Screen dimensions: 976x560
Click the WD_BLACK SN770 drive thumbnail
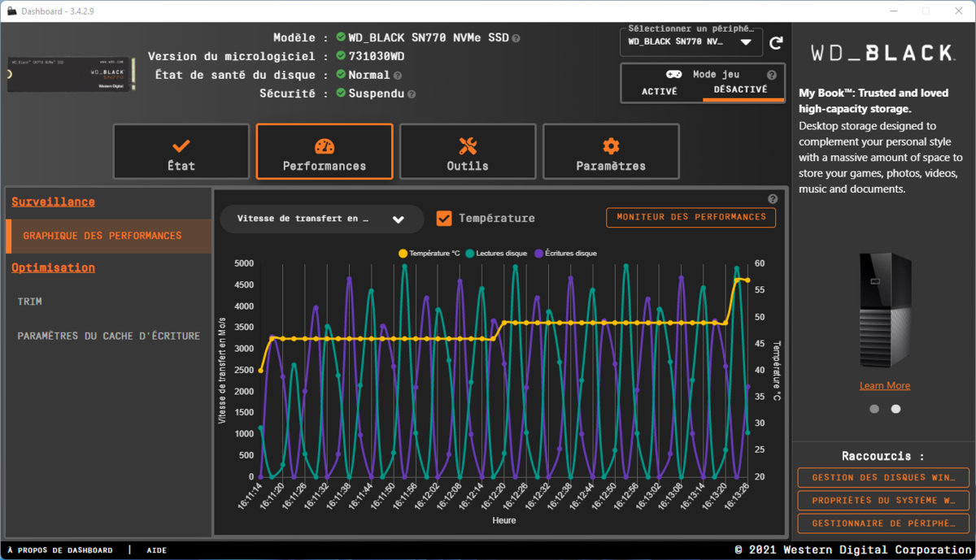[72, 74]
